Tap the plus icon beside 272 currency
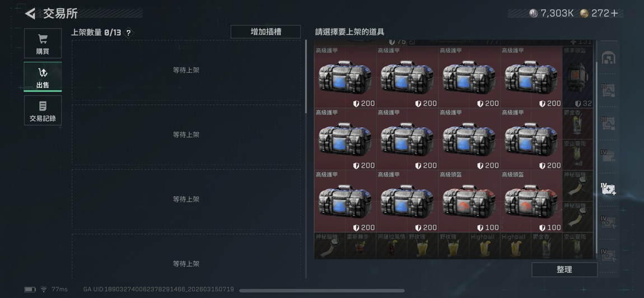The height and width of the screenshot is (298, 644). pyautogui.click(x=614, y=13)
